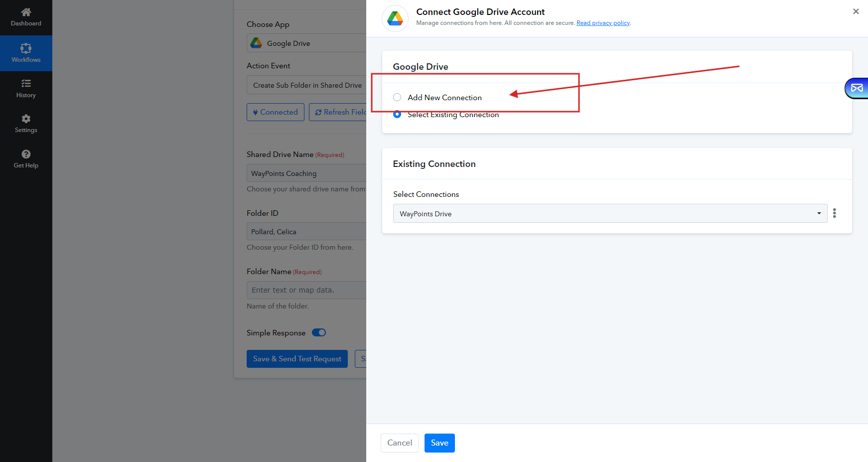This screenshot has height=462, width=868.
Task: Select the Add New Connection radio button
Action: (x=397, y=97)
